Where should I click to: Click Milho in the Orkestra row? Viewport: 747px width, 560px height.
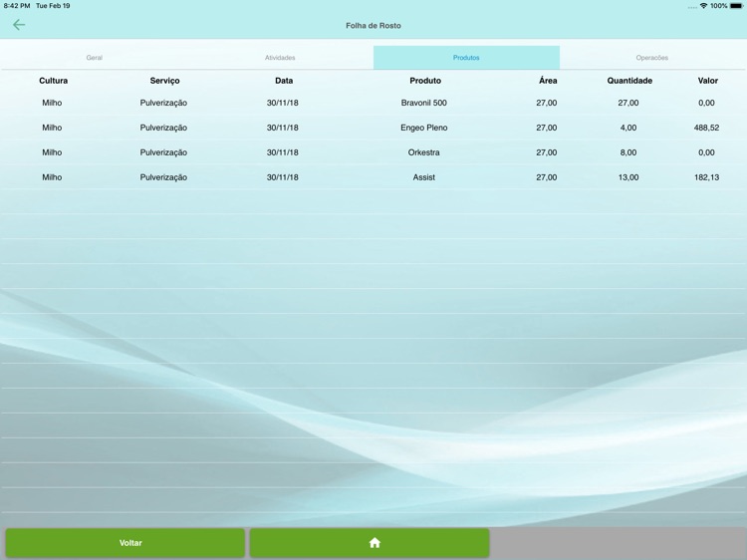(x=52, y=152)
